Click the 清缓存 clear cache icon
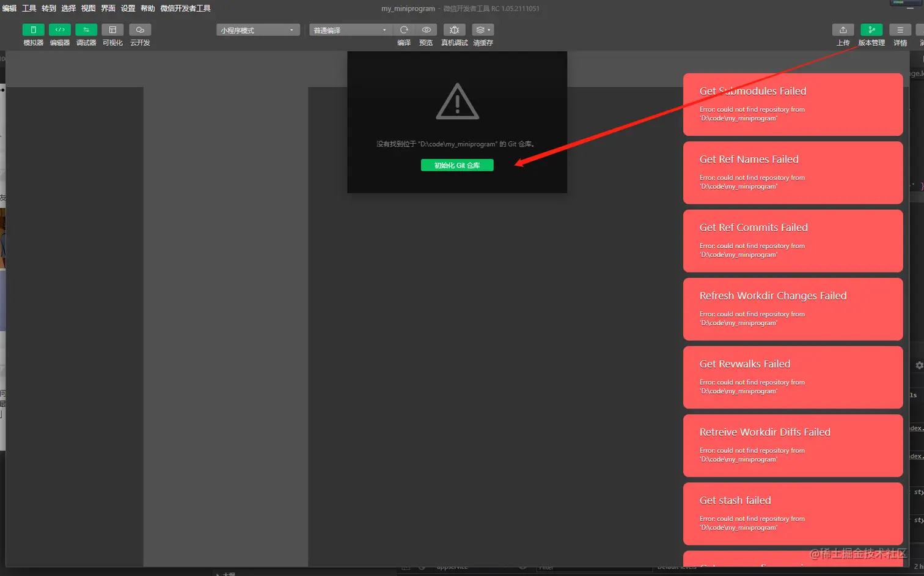This screenshot has height=576, width=924. [x=483, y=30]
